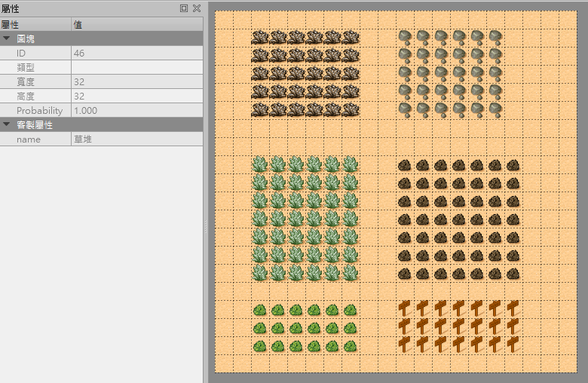
Task: Select the first pale-green fern tile in its top row
Action: pyautogui.click(x=260, y=164)
